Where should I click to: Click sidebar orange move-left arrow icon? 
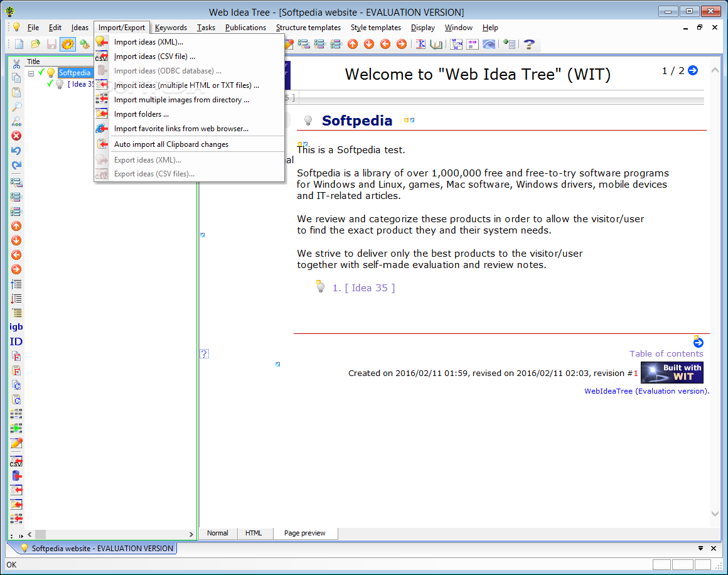[16, 255]
